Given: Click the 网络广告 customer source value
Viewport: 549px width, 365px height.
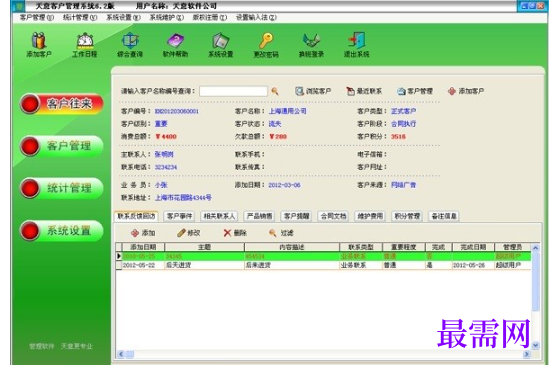Looking at the screenshot, I should click(403, 185).
